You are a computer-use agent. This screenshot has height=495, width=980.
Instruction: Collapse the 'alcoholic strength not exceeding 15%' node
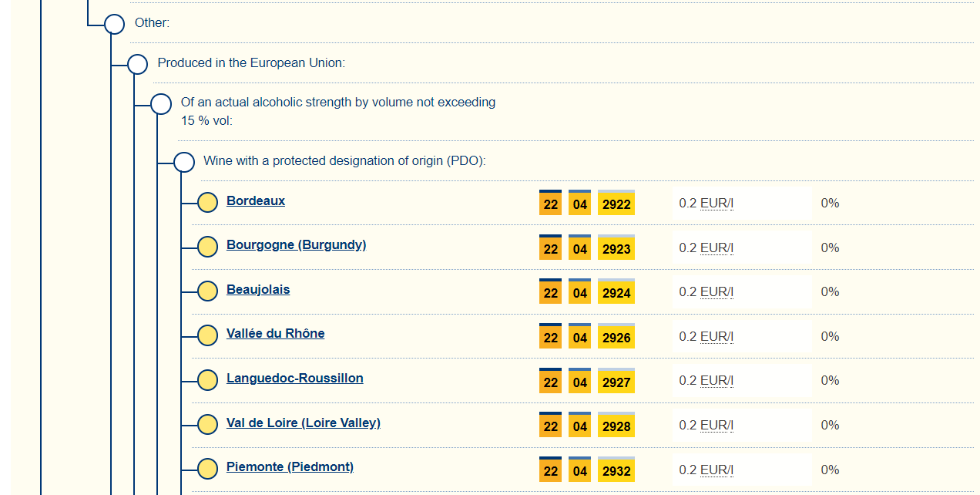click(x=160, y=103)
